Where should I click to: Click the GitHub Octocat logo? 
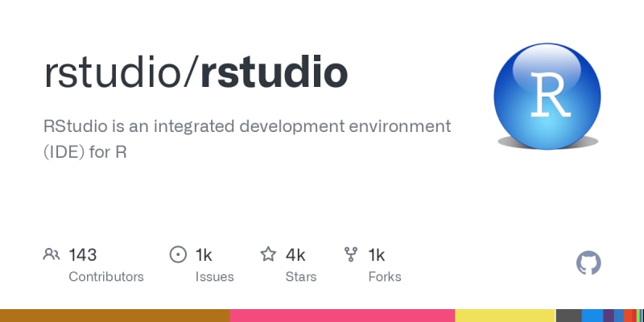[x=588, y=263]
